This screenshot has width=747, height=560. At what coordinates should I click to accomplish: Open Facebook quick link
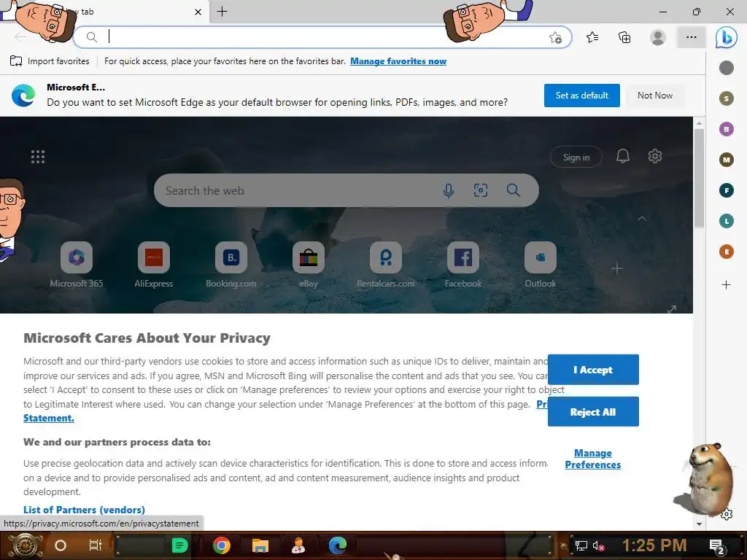(x=463, y=265)
